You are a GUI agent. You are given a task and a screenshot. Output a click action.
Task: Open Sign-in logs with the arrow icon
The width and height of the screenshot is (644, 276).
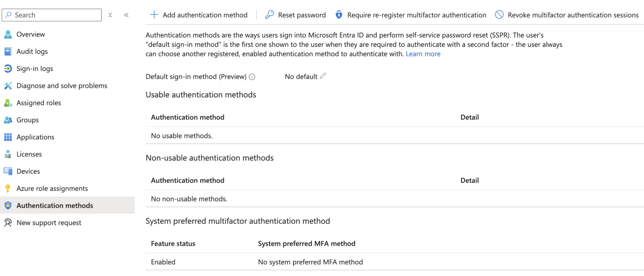(x=8, y=69)
